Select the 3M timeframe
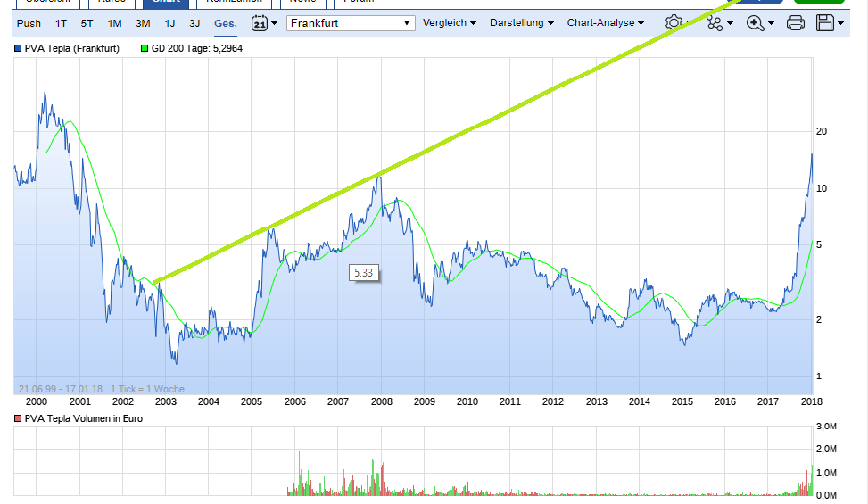 coord(143,23)
